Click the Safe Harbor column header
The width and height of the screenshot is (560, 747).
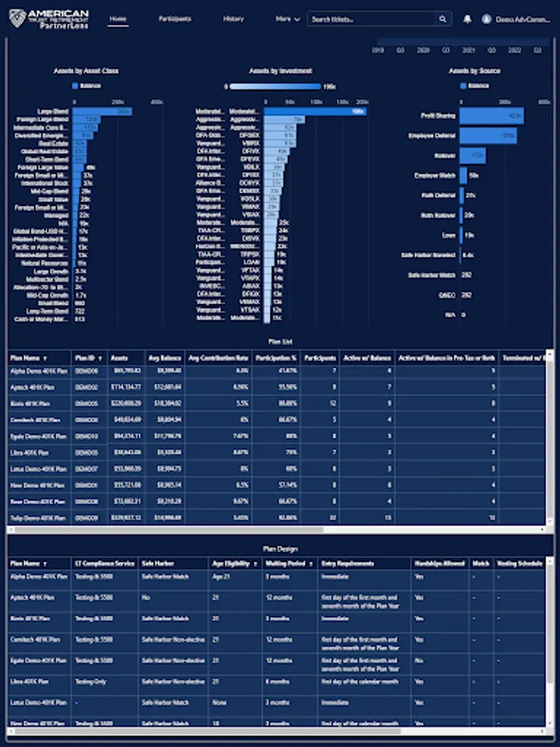point(158,564)
